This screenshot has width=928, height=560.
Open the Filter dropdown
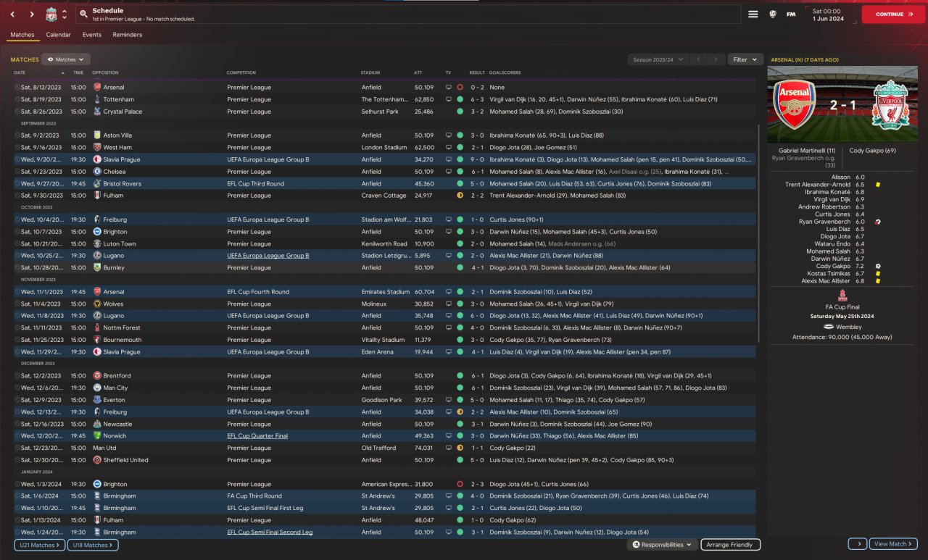coord(745,59)
